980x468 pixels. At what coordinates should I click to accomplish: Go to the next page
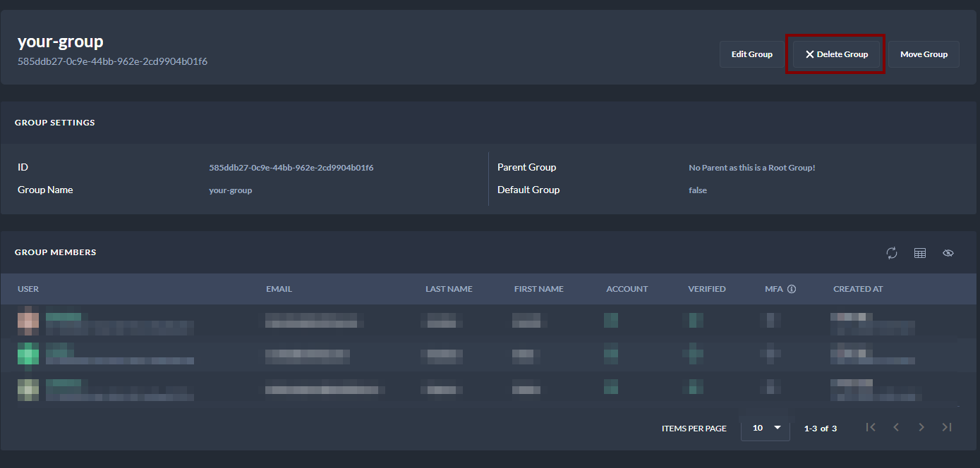[921, 427]
